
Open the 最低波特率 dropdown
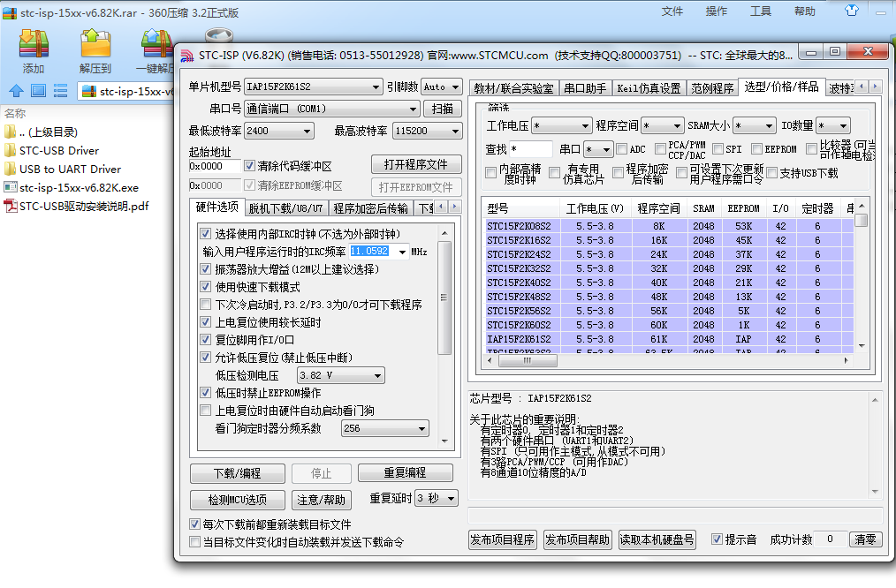click(x=279, y=131)
